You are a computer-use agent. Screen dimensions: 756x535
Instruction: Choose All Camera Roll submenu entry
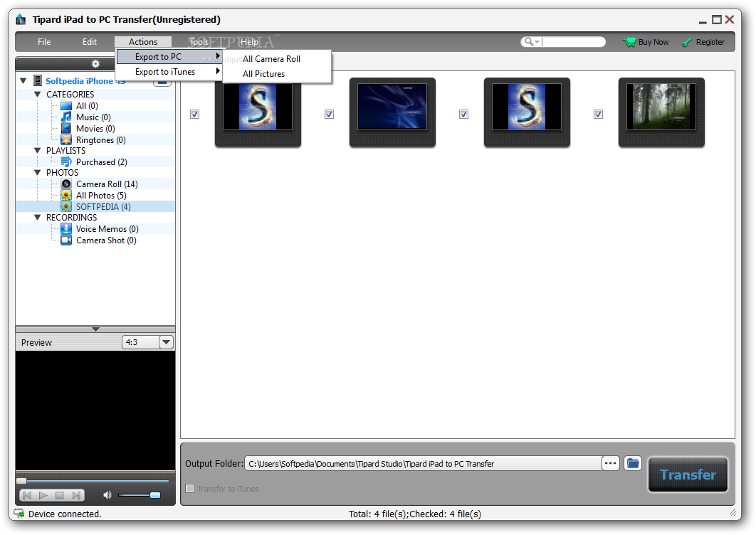coord(277,59)
